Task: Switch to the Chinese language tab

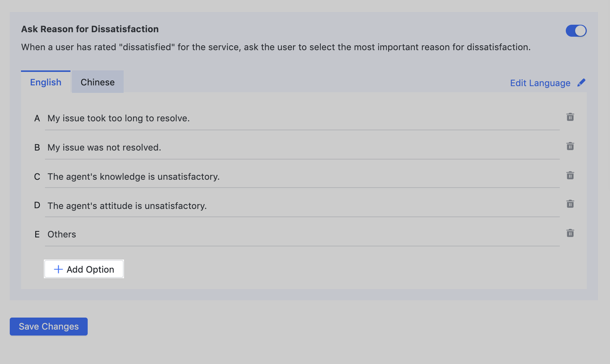Action: (x=98, y=82)
